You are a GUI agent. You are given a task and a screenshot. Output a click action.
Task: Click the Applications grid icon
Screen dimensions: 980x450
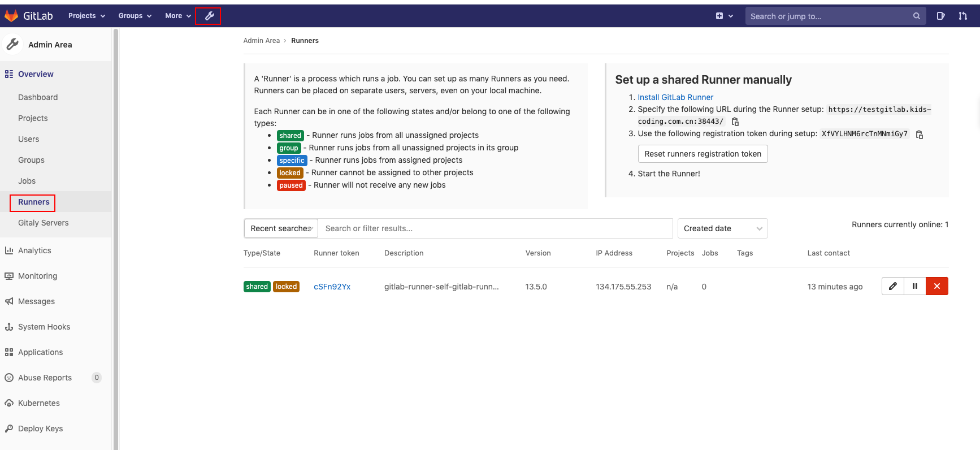point(8,352)
